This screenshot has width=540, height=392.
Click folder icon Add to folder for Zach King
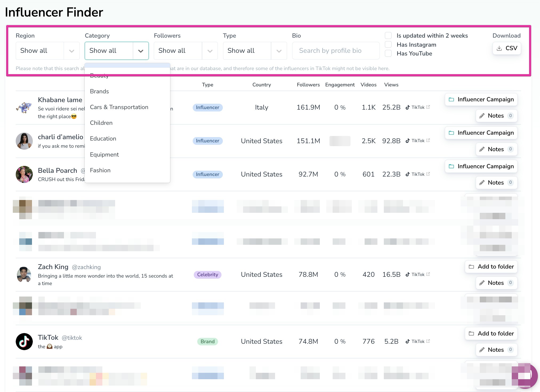(x=471, y=267)
